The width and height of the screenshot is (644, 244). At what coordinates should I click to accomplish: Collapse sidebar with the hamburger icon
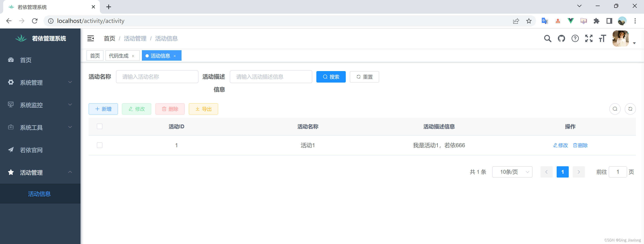91,38
